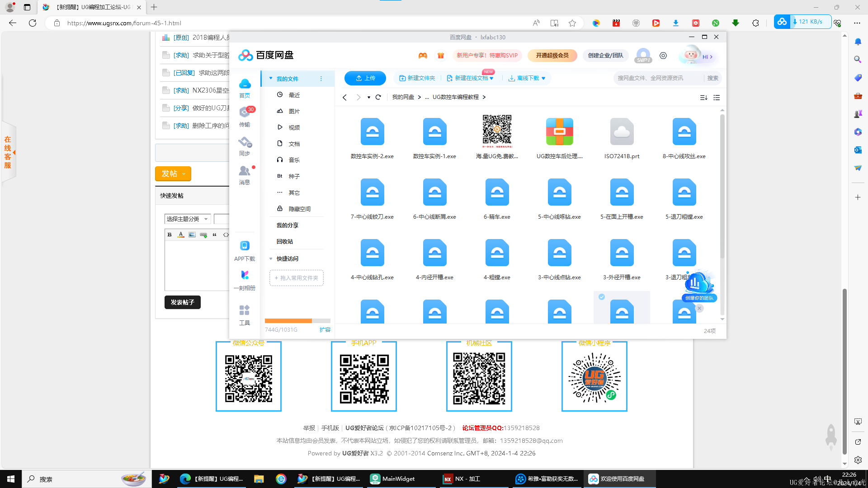Click the orange gift icon in Netdisk header
868x488 pixels.
click(441, 56)
